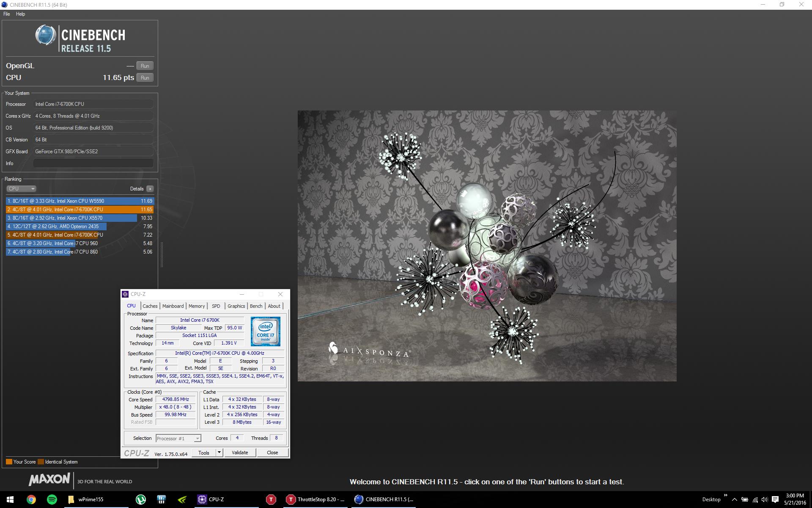Open the CPU ranking type dropdown

[x=21, y=189]
